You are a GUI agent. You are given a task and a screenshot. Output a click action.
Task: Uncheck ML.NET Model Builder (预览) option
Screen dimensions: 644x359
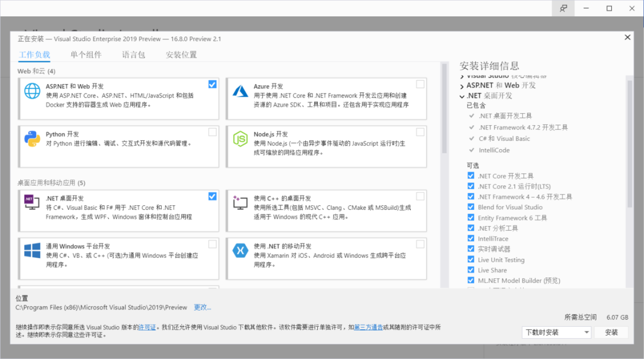coord(470,280)
